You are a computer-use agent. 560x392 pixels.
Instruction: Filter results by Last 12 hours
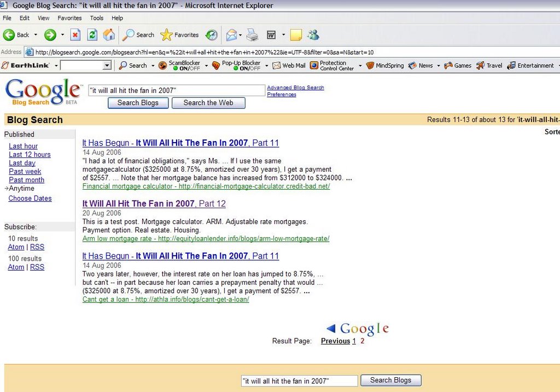(30, 155)
